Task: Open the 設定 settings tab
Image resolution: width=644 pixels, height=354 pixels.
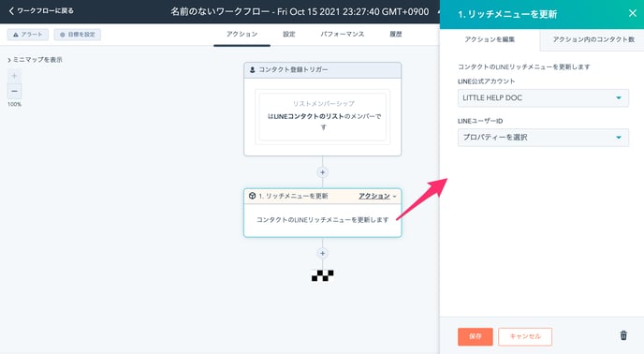Action: click(x=288, y=34)
